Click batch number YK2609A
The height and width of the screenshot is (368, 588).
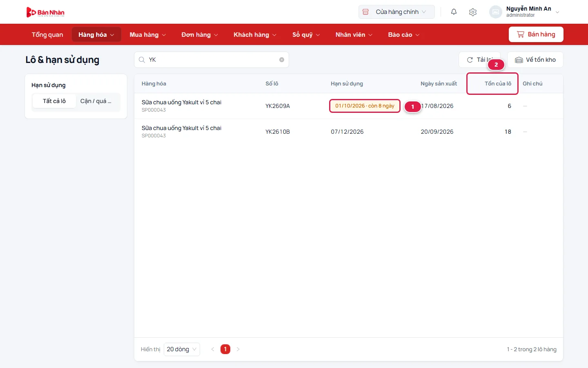tap(278, 106)
